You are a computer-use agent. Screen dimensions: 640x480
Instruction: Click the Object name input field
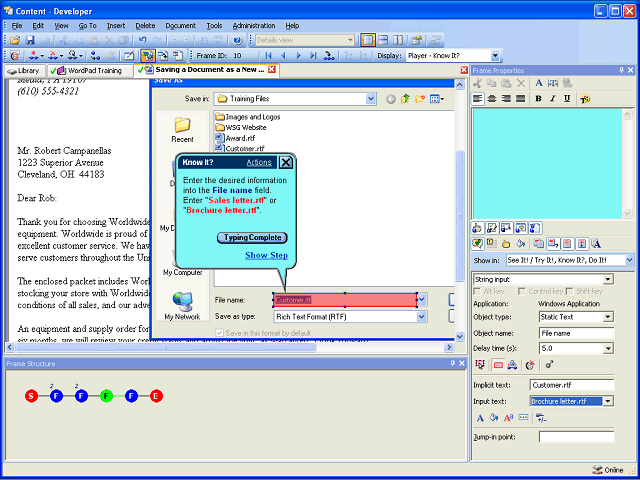click(576, 333)
